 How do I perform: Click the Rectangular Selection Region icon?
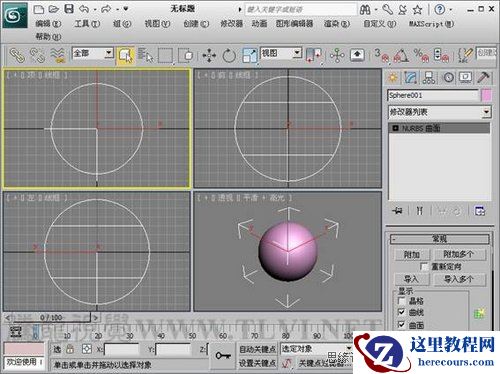click(165, 55)
